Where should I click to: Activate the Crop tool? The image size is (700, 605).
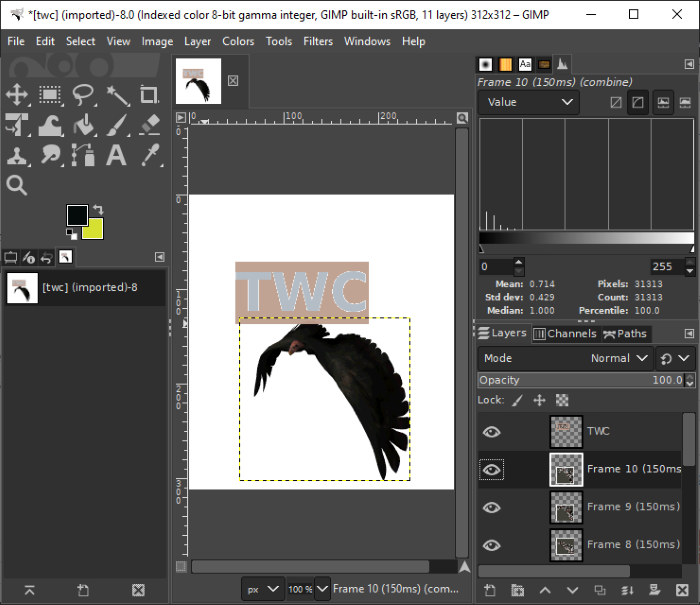pos(149,95)
